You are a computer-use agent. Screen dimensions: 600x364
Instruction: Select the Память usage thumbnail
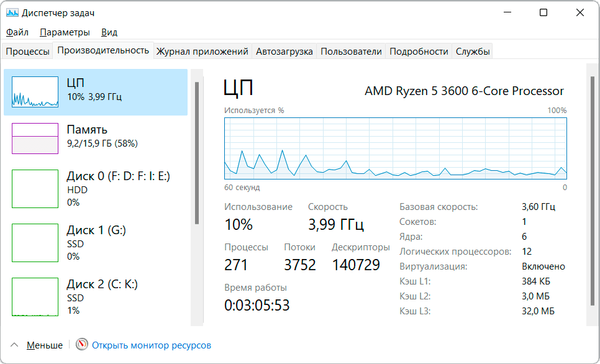[35, 138]
